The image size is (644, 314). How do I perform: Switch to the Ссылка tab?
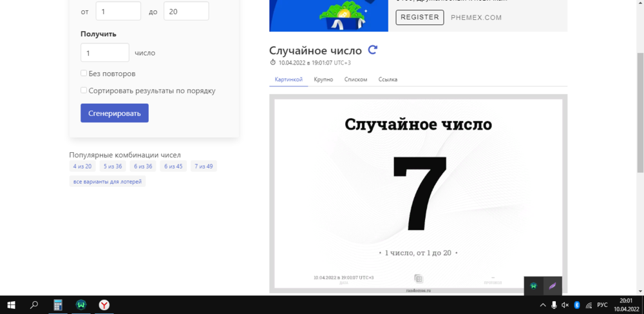(x=388, y=79)
